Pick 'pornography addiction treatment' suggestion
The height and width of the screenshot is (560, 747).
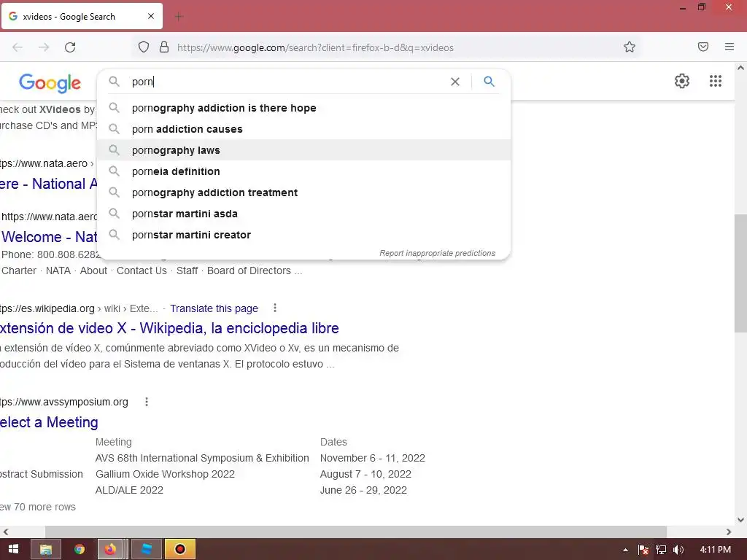(303, 192)
